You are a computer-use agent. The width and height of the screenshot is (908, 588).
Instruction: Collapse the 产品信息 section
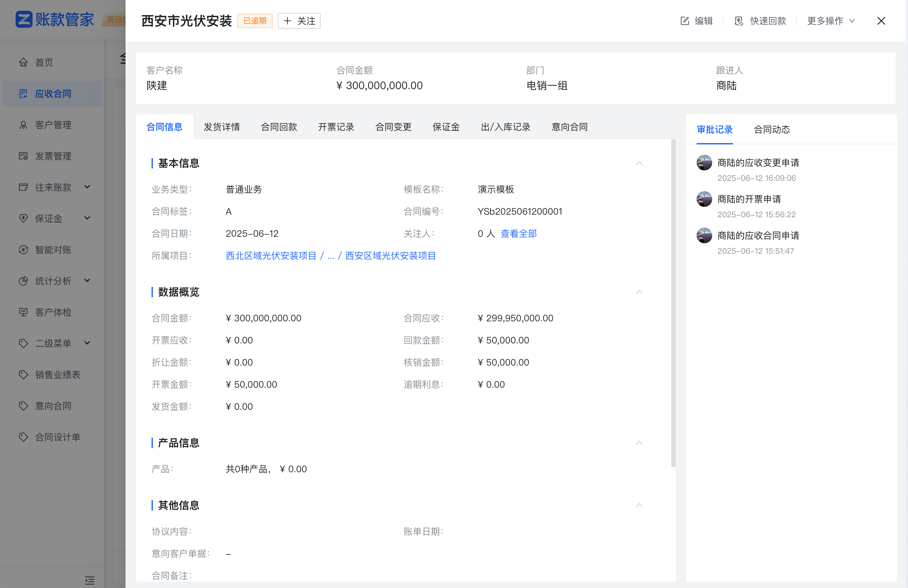[639, 443]
